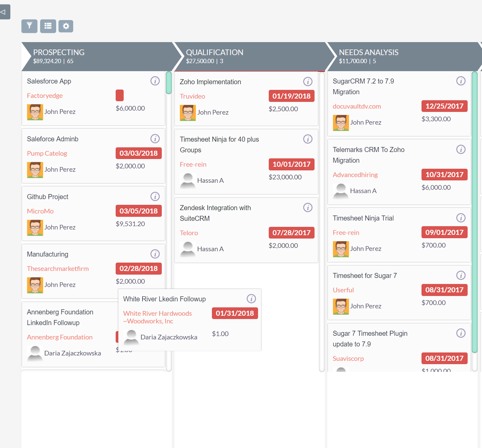The width and height of the screenshot is (482, 448).
Task: Click the red swatch on Salesforce App card
Action: 120,95
